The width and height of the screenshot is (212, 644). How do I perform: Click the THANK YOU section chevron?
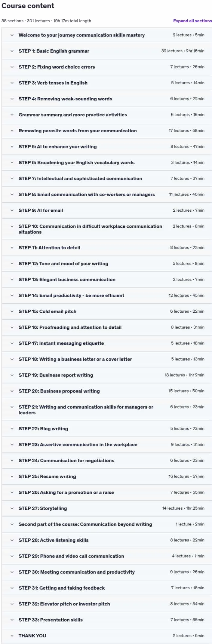click(x=12, y=636)
